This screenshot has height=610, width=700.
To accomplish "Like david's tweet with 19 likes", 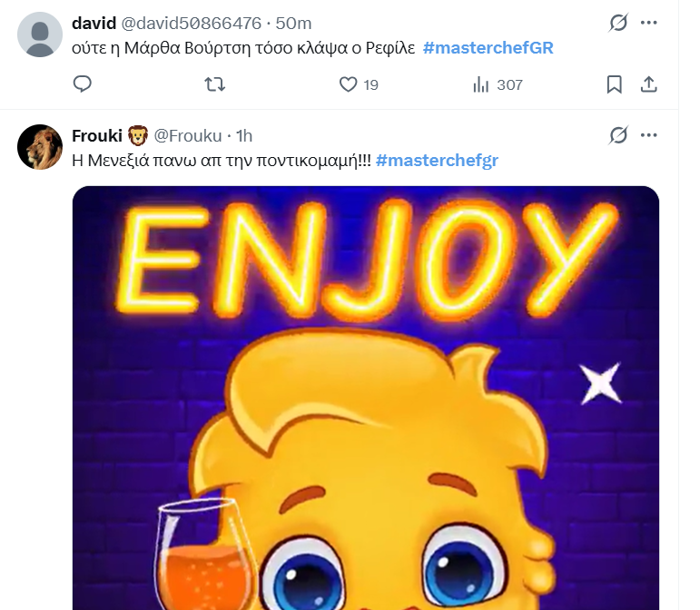I will tap(348, 84).
